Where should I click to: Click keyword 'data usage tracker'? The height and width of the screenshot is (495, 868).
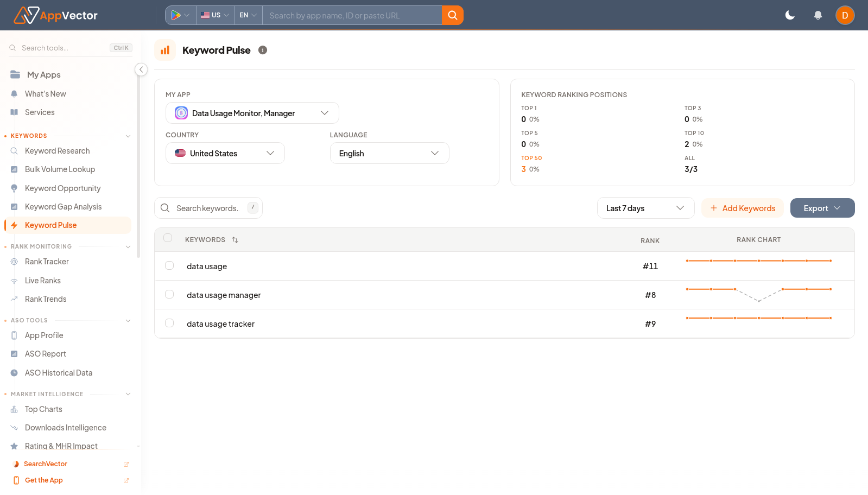click(220, 324)
